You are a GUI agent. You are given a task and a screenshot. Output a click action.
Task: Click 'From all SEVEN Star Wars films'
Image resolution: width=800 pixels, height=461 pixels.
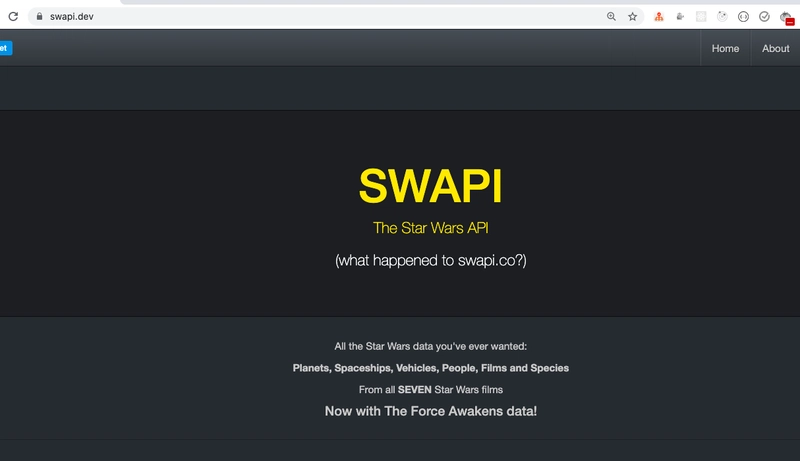431,390
